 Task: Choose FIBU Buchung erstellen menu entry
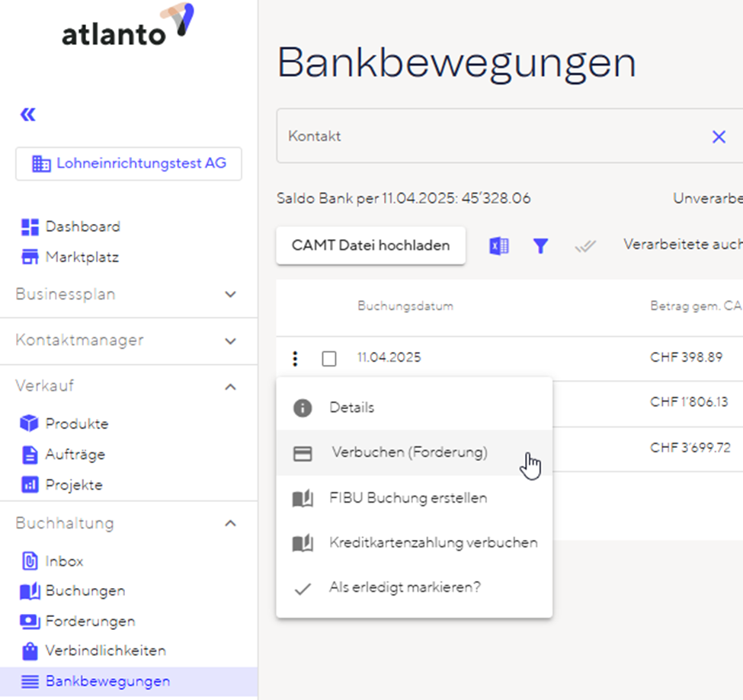[x=408, y=498]
